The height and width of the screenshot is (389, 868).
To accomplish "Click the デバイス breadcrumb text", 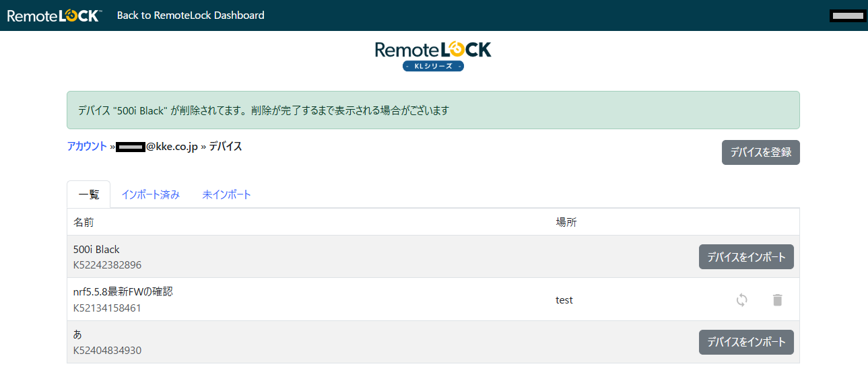I will pos(226,146).
